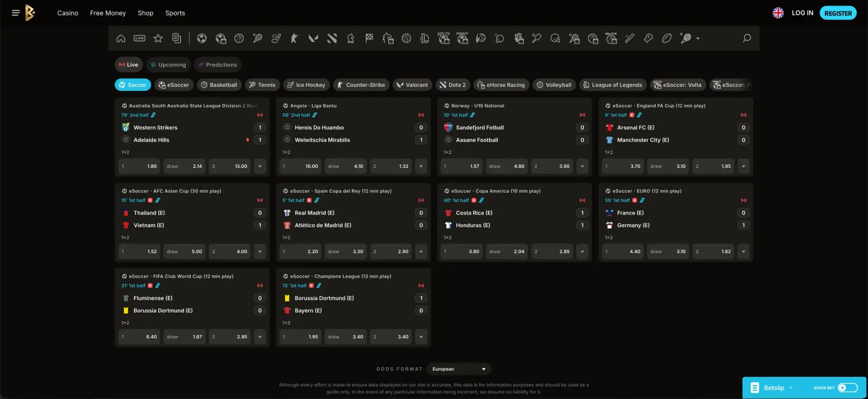Expand more markets for Arsenal FC (E) match
This screenshot has width=868, height=399.
point(743,166)
